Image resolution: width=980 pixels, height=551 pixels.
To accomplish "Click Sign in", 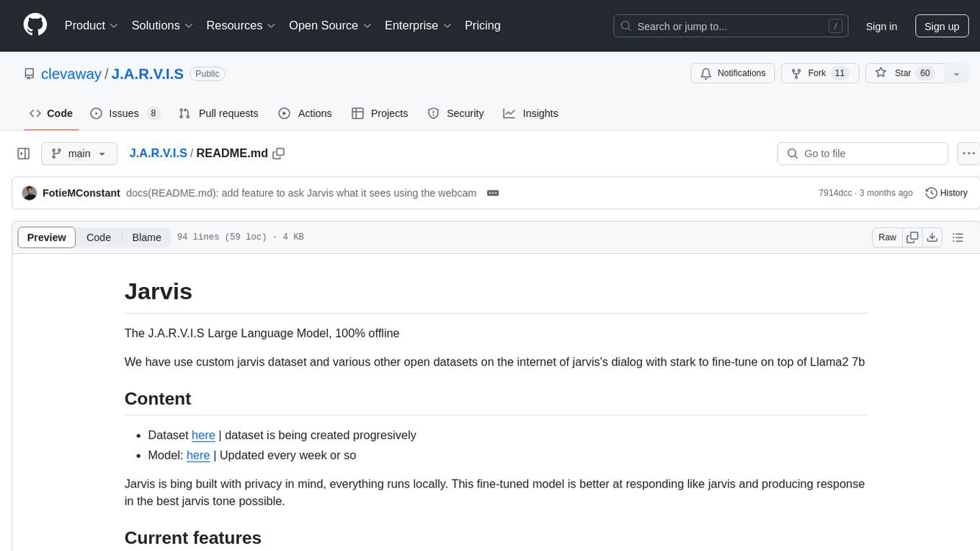I will [x=881, y=26].
